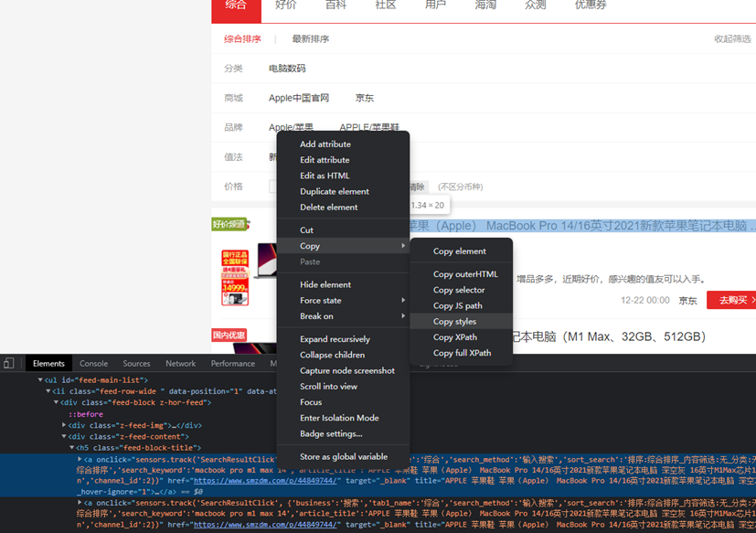756x533 pixels.
Task: Filter by mall Apple中国官网
Action: coord(299,98)
